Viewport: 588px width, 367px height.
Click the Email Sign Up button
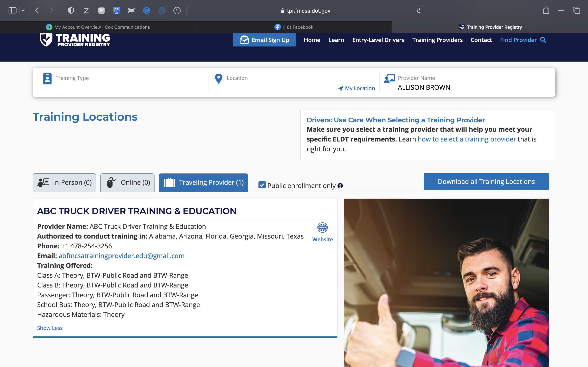(x=264, y=40)
